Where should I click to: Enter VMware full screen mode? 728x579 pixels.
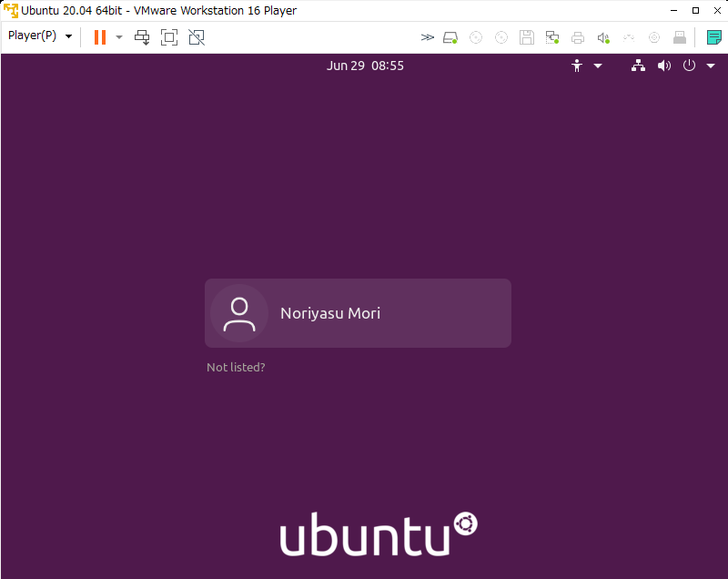pyautogui.click(x=169, y=37)
